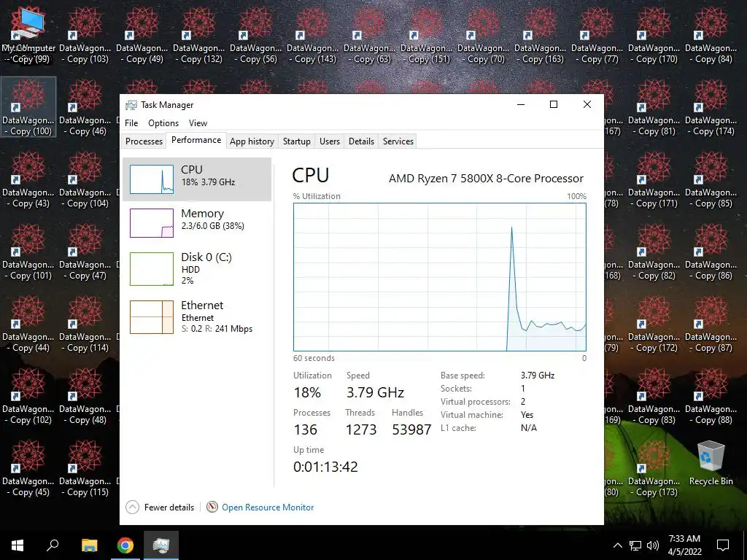
Task: Open the Recycle Bin
Action: tap(711, 463)
